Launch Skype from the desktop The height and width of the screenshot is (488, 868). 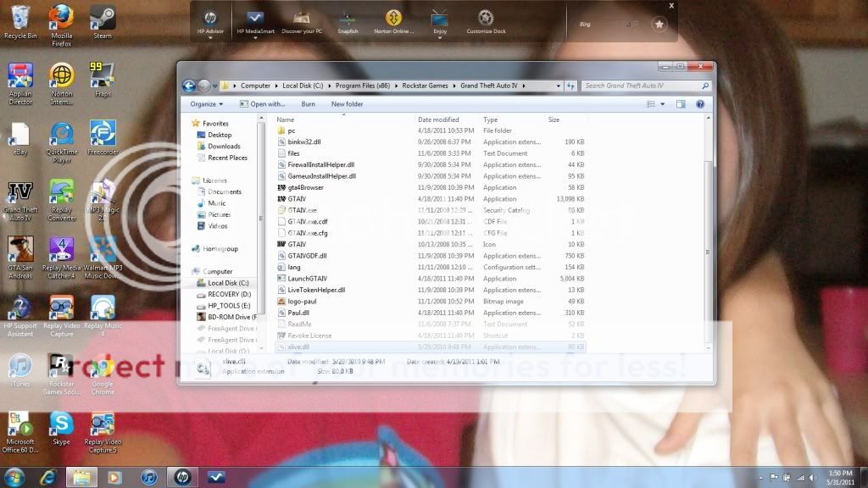[x=61, y=428]
